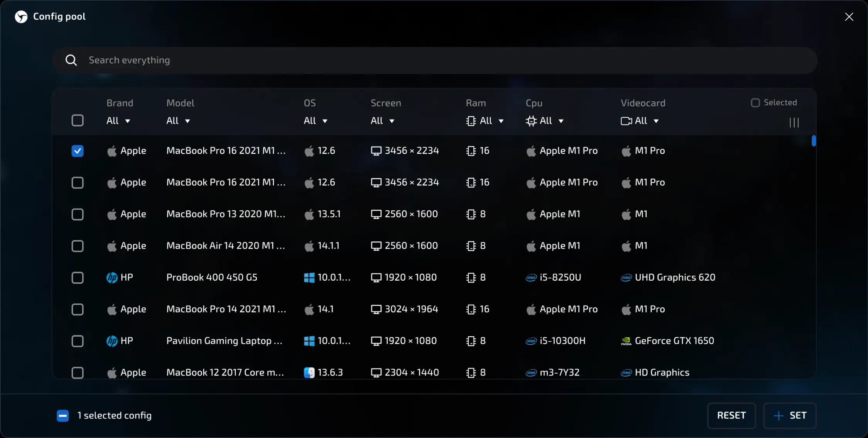Click the Apple logo beside MacBook Air 14
868x438 pixels.
coord(112,246)
